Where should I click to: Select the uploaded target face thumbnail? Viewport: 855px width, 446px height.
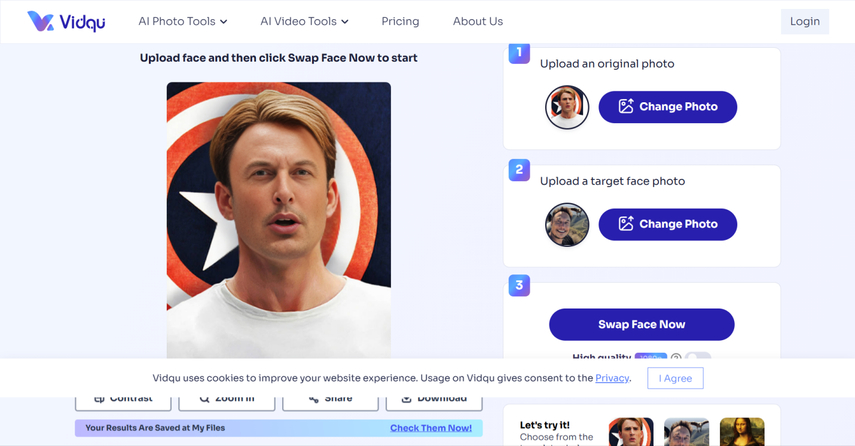coord(567,225)
